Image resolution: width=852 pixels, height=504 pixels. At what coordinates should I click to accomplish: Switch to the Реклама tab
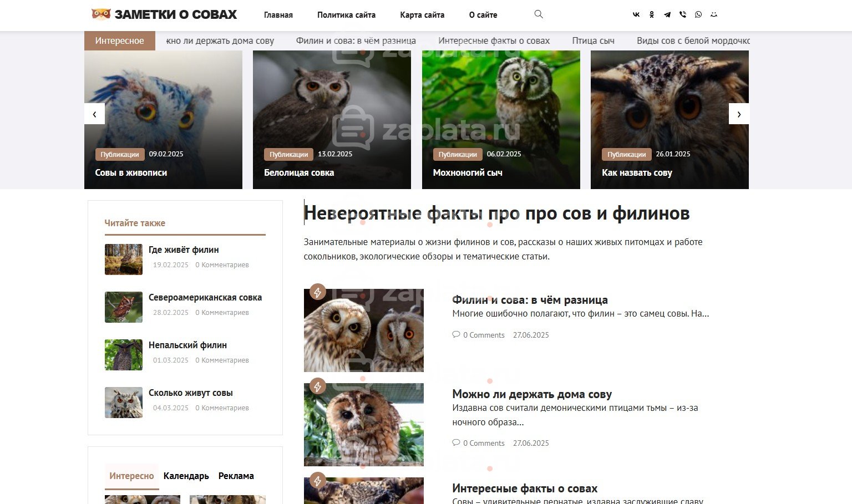pos(236,476)
